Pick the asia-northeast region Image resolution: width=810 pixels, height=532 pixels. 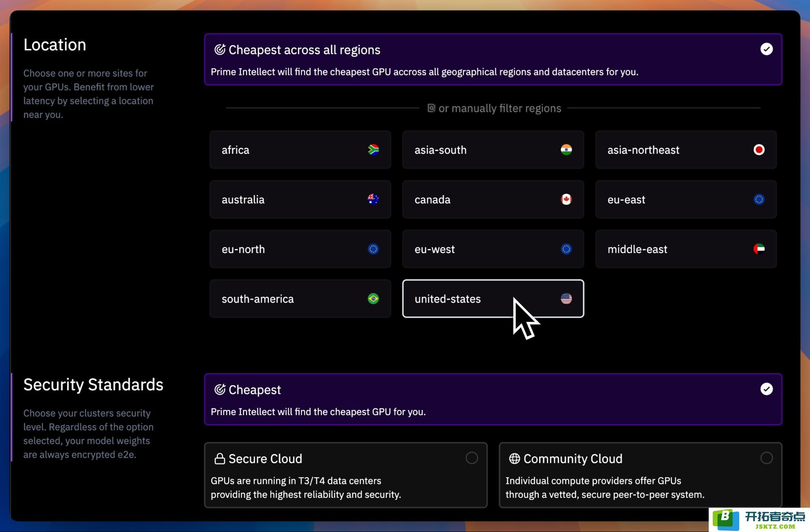[x=686, y=150]
